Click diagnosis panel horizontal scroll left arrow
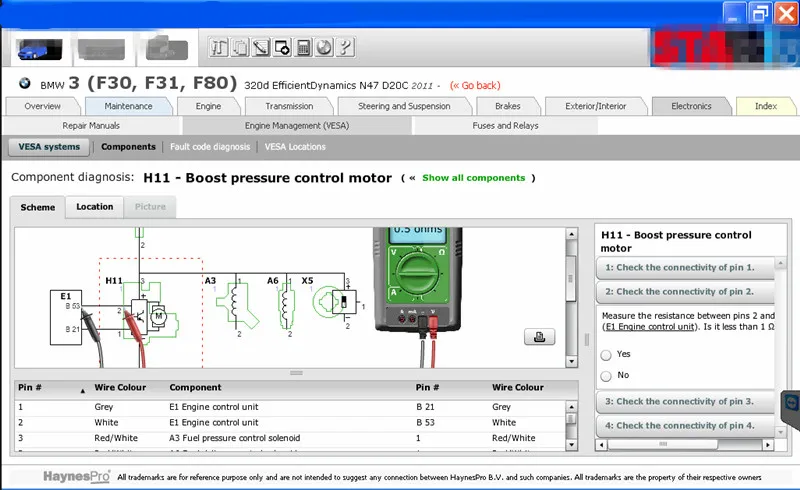The height and width of the screenshot is (490, 800). tap(602, 445)
